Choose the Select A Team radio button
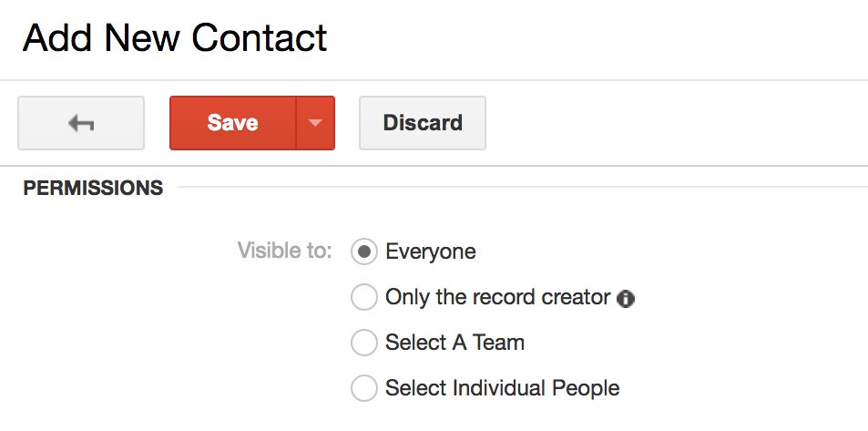The width and height of the screenshot is (868, 431). (x=363, y=343)
